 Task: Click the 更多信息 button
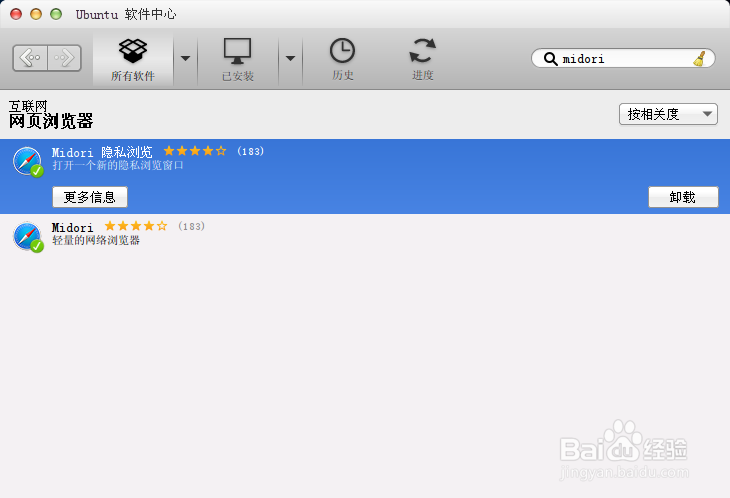[90, 197]
